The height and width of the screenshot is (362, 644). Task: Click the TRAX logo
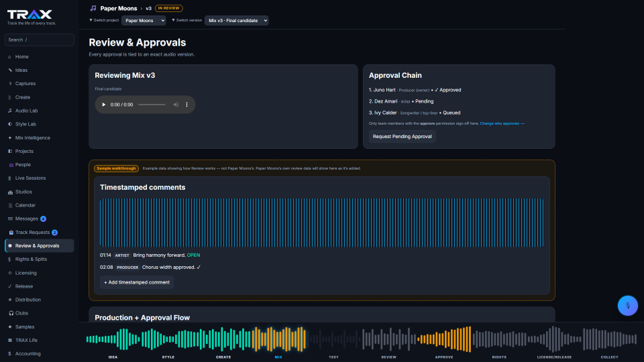[30, 14]
